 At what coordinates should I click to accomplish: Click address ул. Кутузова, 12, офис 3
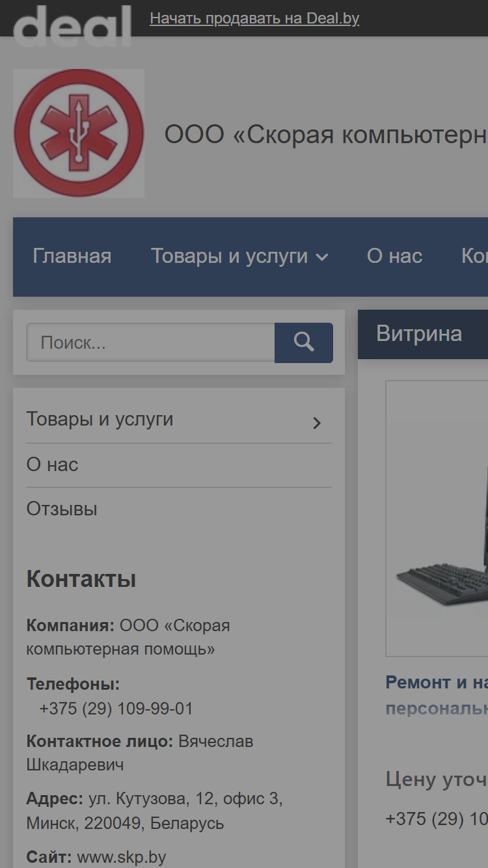185,798
